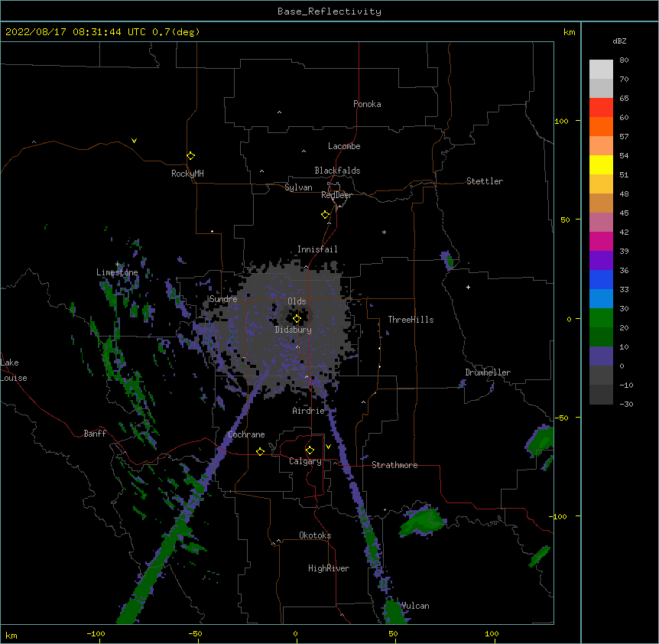The image size is (659, 644).
Task: Click the Limestone label
Action: [x=117, y=272]
